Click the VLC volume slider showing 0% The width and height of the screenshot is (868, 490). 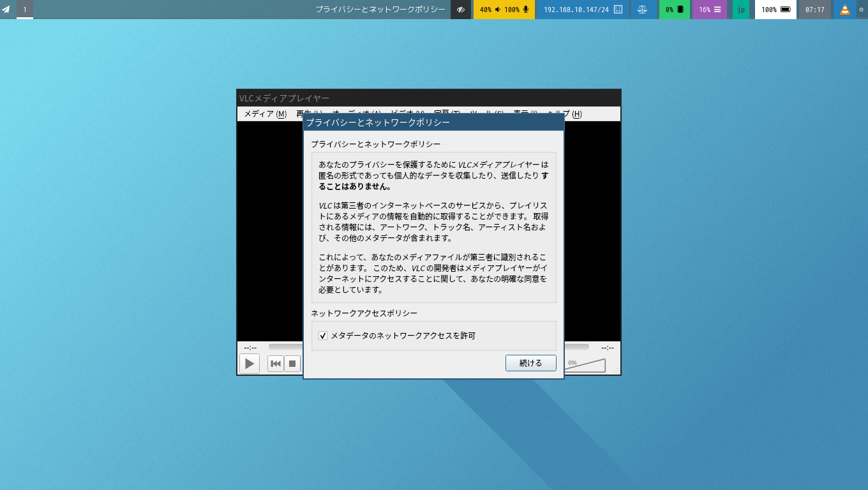click(x=585, y=365)
